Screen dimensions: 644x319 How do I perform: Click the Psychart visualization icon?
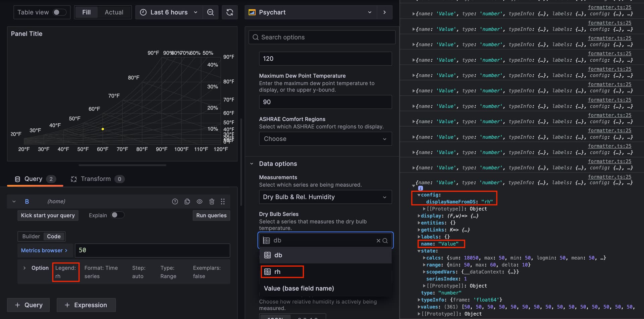coord(252,12)
